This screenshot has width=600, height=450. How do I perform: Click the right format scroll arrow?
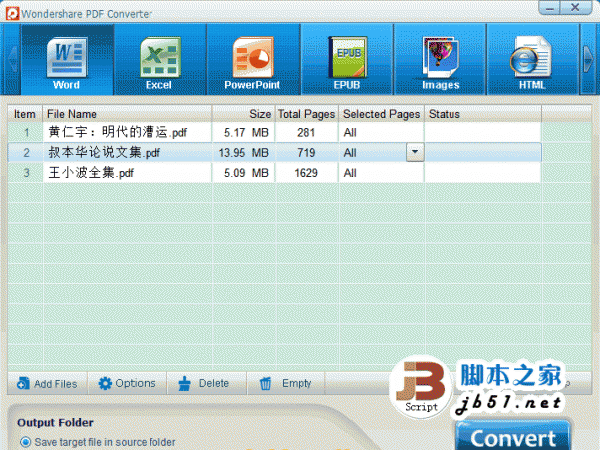coord(588,59)
